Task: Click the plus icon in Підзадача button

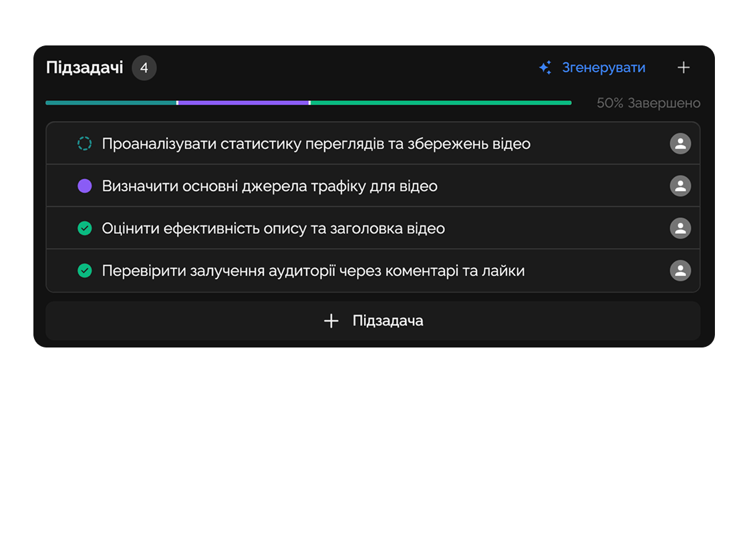Action: [x=331, y=321]
